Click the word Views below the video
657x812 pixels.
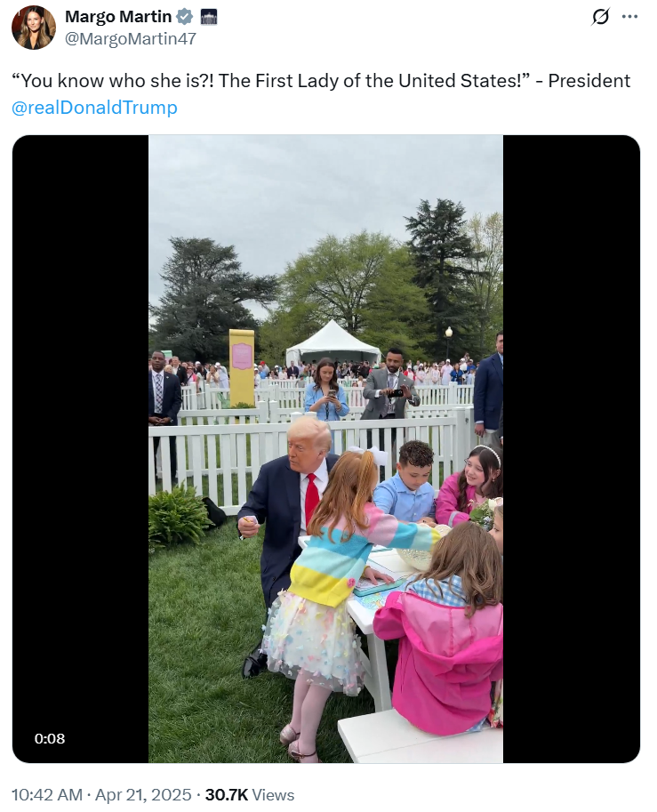[273, 795]
